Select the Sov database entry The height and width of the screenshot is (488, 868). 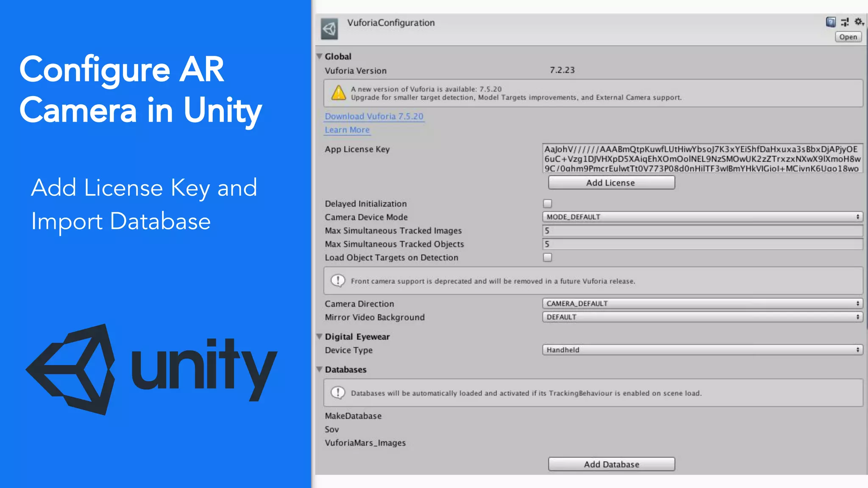(332, 430)
